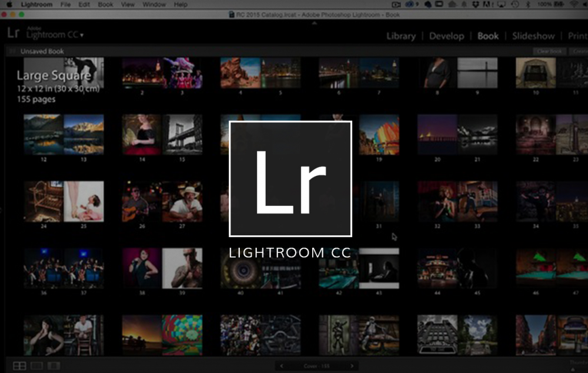Select page 20 purple sunset thumbnail
Viewport: 588px width, 373px height.
(437, 135)
